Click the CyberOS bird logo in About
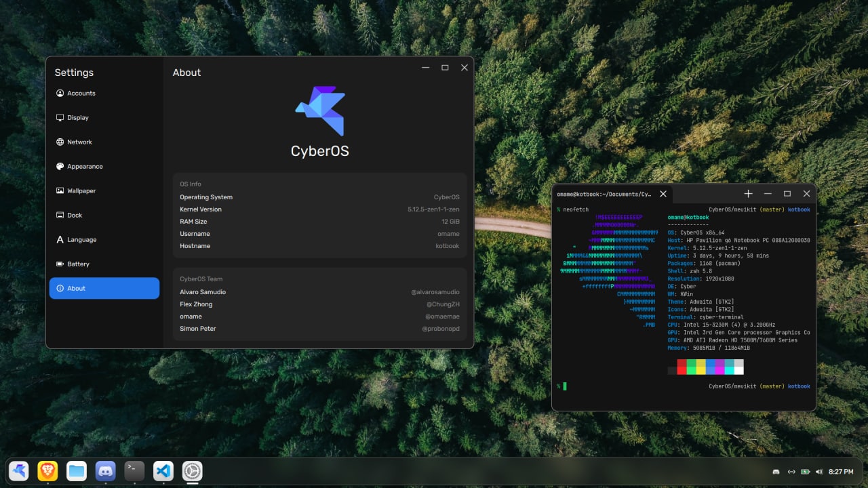The image size is (868, 488). pyautogui.click(x=320, y=110)
